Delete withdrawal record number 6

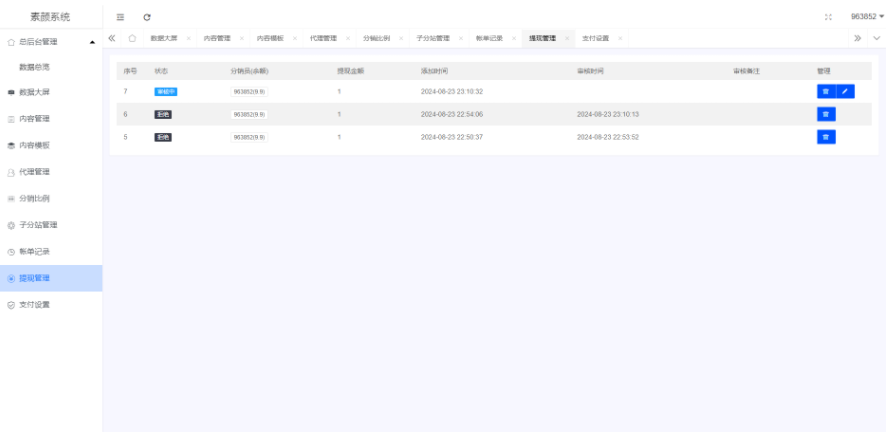[x=826, y=114]
